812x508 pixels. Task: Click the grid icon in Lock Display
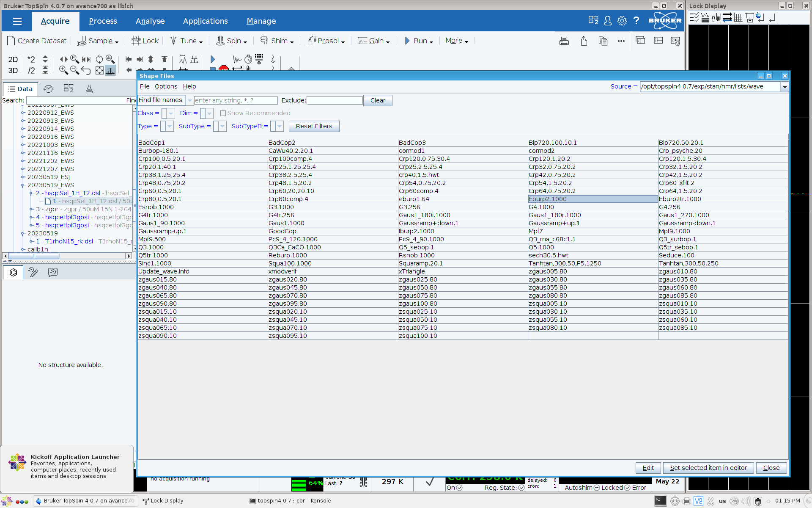pos(738,18)
